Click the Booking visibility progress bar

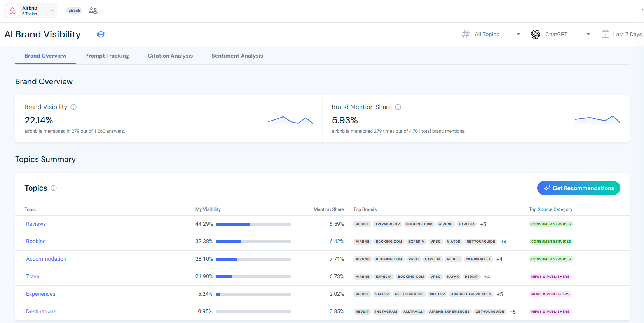tap(254, 242)
